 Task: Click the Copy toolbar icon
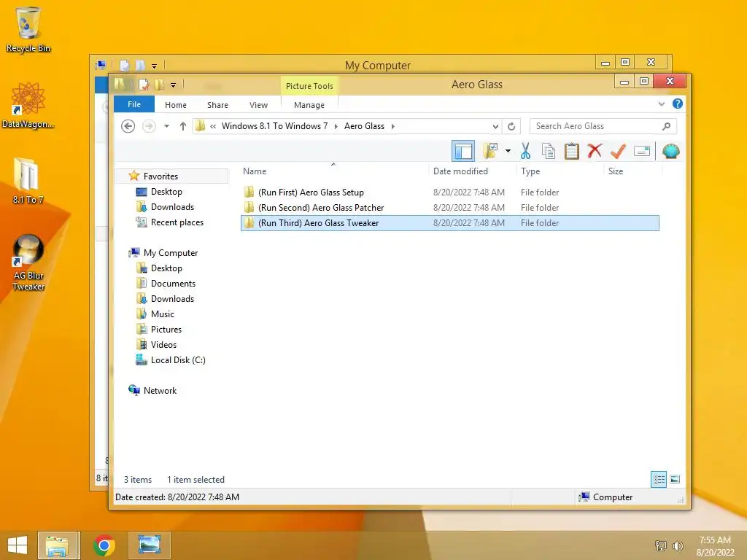pyautogui.click(x=549, y=152)
